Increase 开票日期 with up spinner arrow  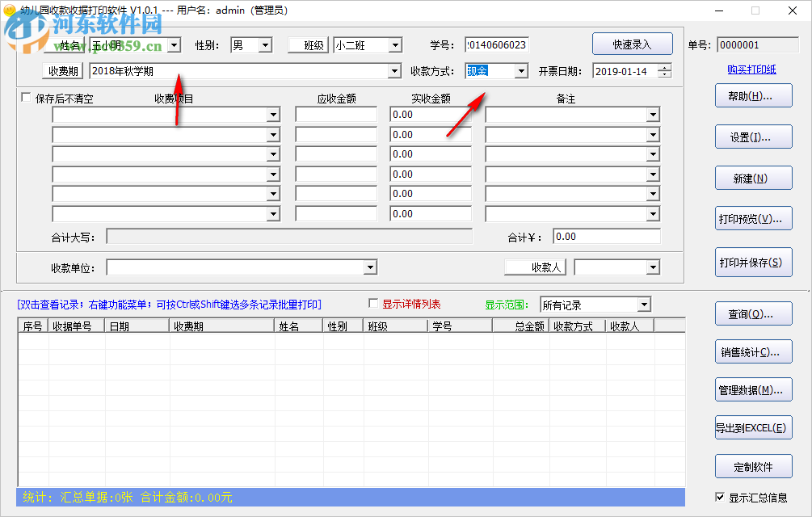[x=664, y=68]
